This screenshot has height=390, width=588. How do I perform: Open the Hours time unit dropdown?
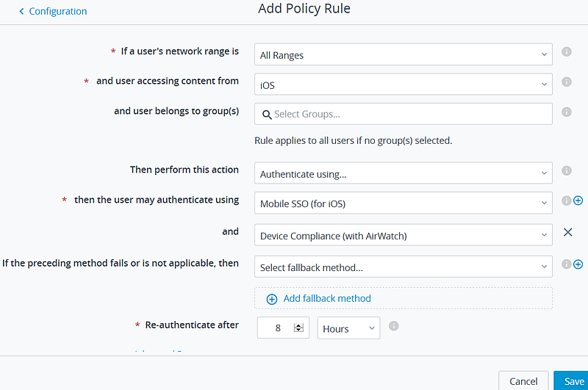348,328
